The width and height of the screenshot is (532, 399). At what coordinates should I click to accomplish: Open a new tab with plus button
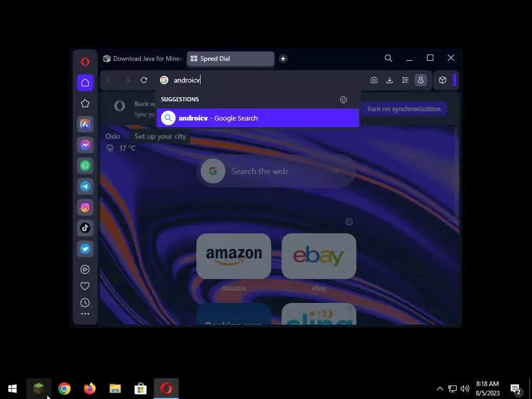tap(283, 59)
